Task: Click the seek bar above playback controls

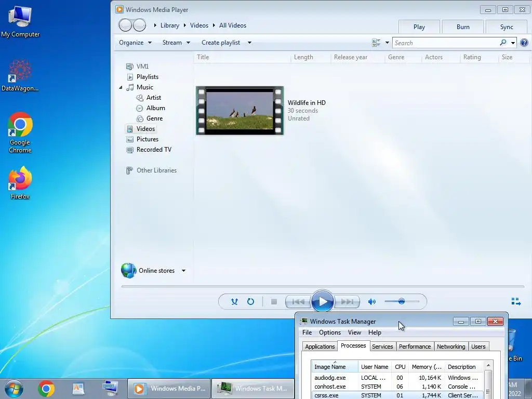Action: coord(323,287)
